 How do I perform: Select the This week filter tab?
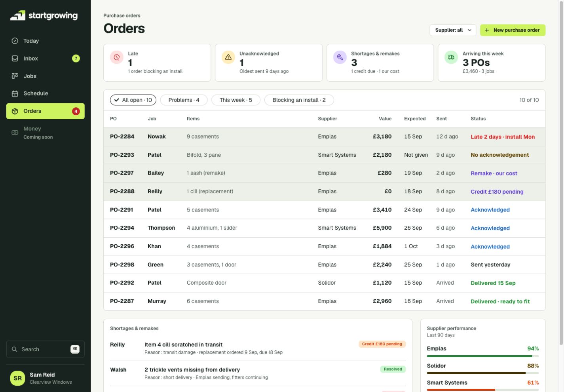[x=236, y=100]
